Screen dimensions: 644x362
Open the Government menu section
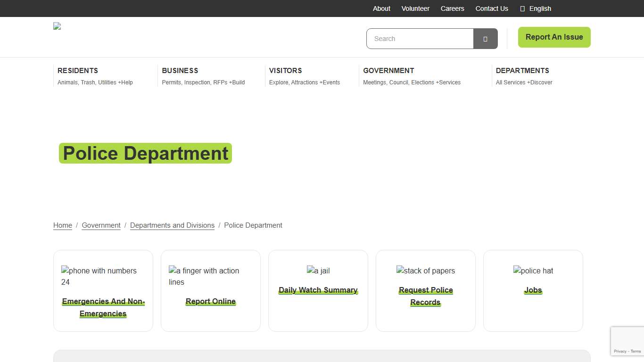pos(388,71)
